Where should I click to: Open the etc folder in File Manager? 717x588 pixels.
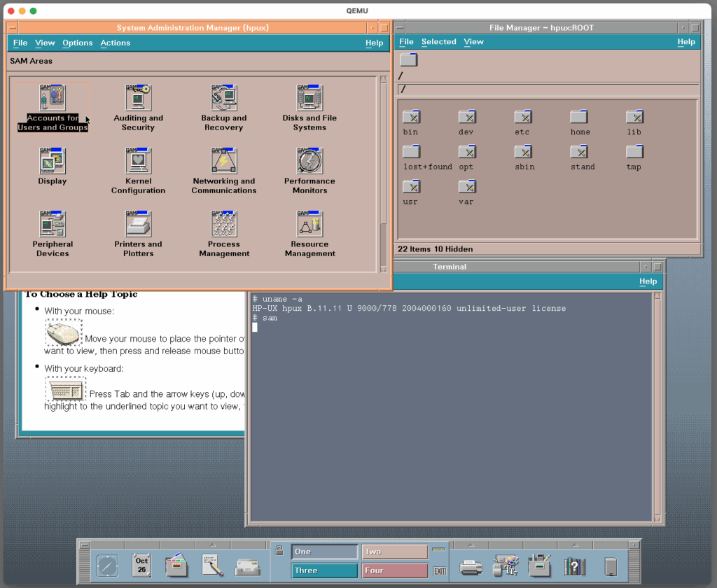pos(522,117)
